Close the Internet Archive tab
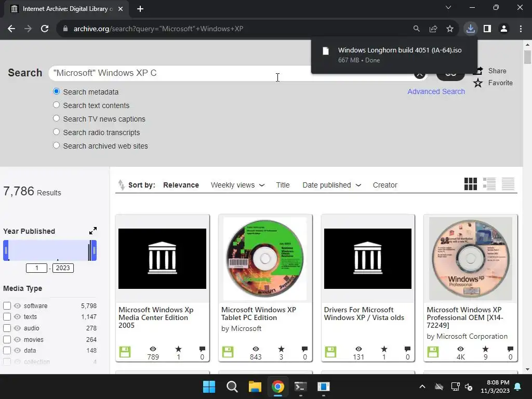Screen dimensions: 532x399 coord(121,9)
